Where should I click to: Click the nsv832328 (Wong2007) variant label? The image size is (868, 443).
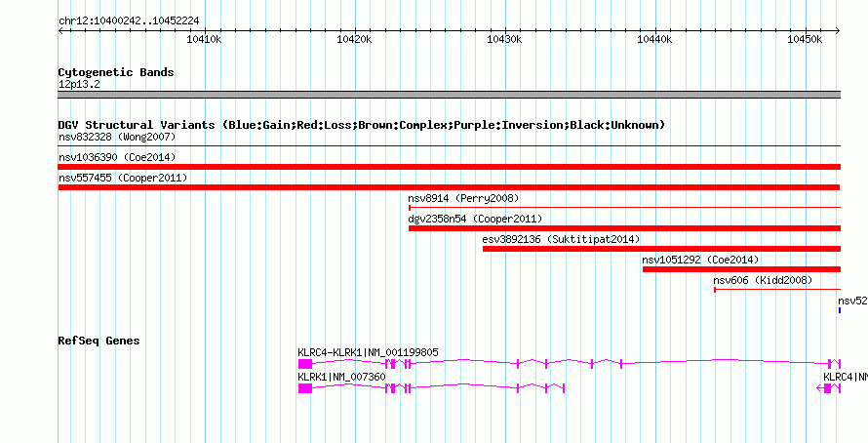pos(117,137)
